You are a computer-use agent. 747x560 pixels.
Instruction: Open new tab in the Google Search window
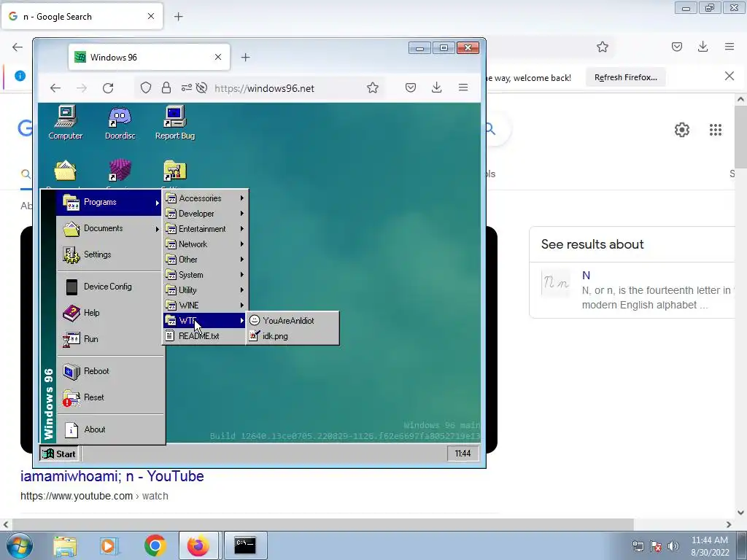pyautogui.click(x=178, y=17)
